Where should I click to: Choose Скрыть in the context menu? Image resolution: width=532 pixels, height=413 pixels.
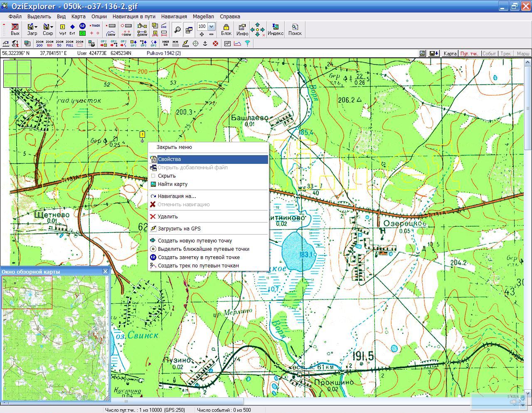tap(209, 176)
